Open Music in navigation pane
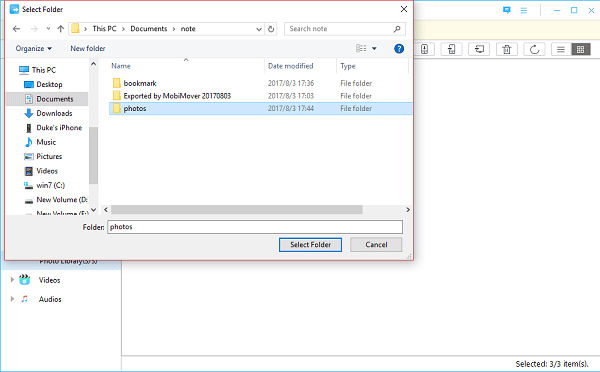600x372 pixels. click(40, 142)
